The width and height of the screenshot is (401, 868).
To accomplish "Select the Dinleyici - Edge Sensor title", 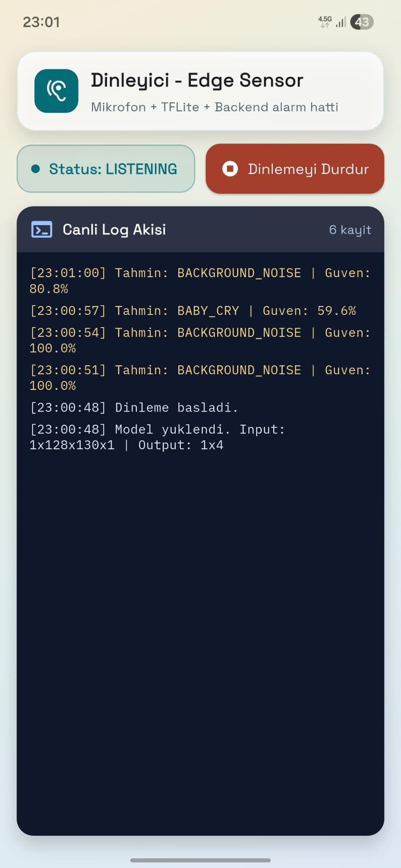I will (197, 80).
